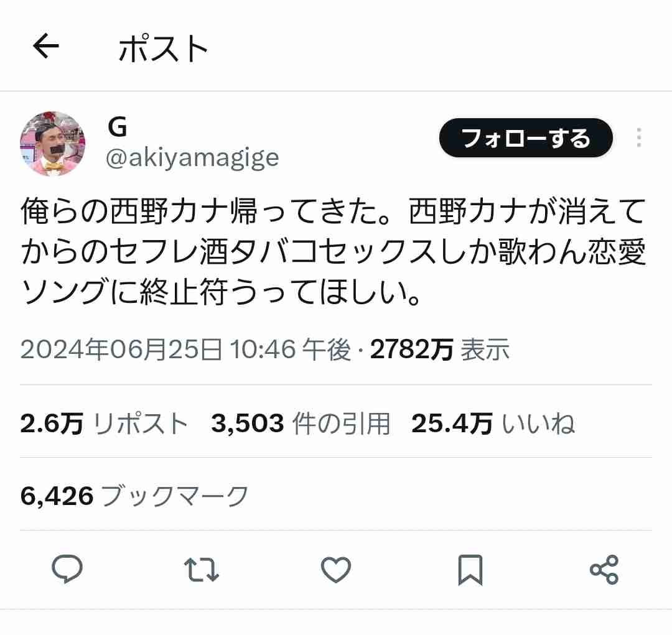Tap the post text about 西野カナ
Viewport: 672px width, 635px height.
(334, 251)
